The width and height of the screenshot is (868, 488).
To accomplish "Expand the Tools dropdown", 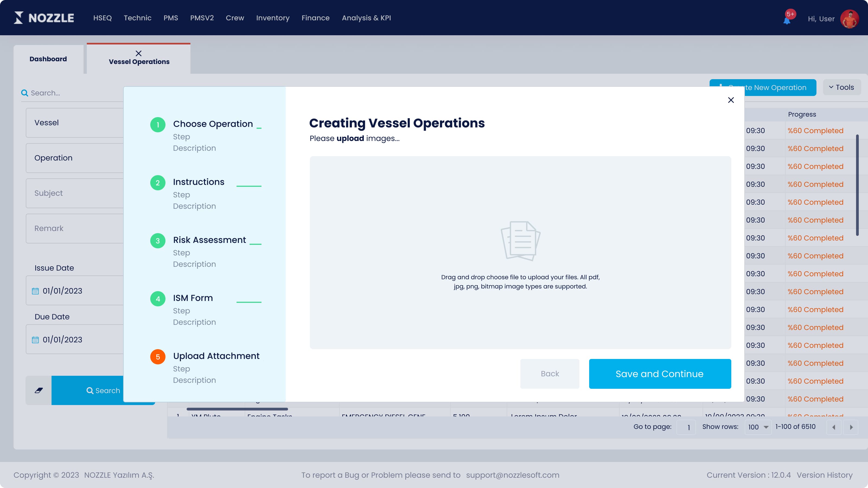I will pos(841,87).
